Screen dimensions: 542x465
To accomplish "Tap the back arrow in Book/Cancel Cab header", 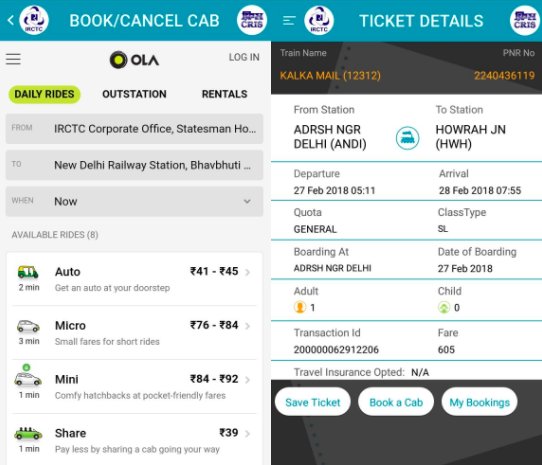I will (x=11, y=20).
